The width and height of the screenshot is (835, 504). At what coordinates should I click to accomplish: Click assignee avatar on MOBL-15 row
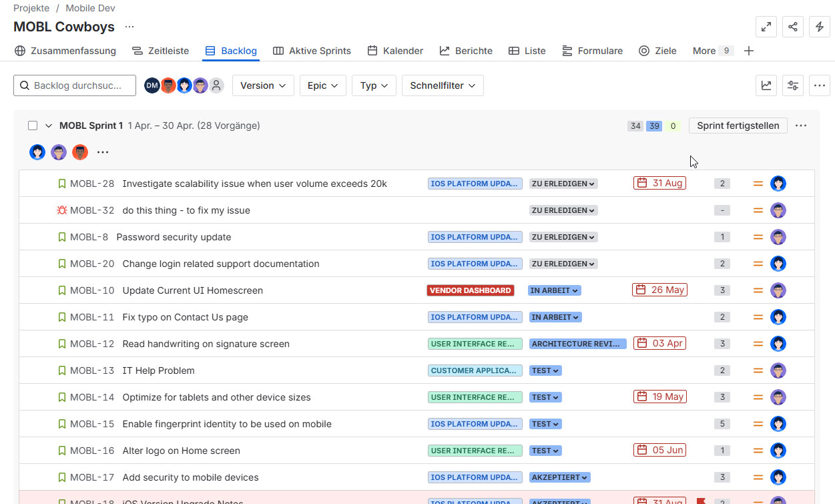click(778, 424)
